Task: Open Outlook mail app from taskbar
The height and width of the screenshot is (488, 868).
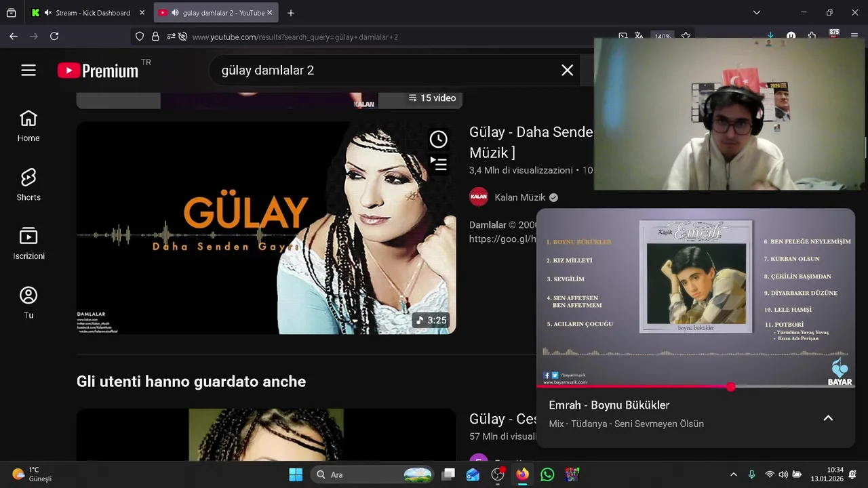Action: pyautogui.click(x=473, y=474)
